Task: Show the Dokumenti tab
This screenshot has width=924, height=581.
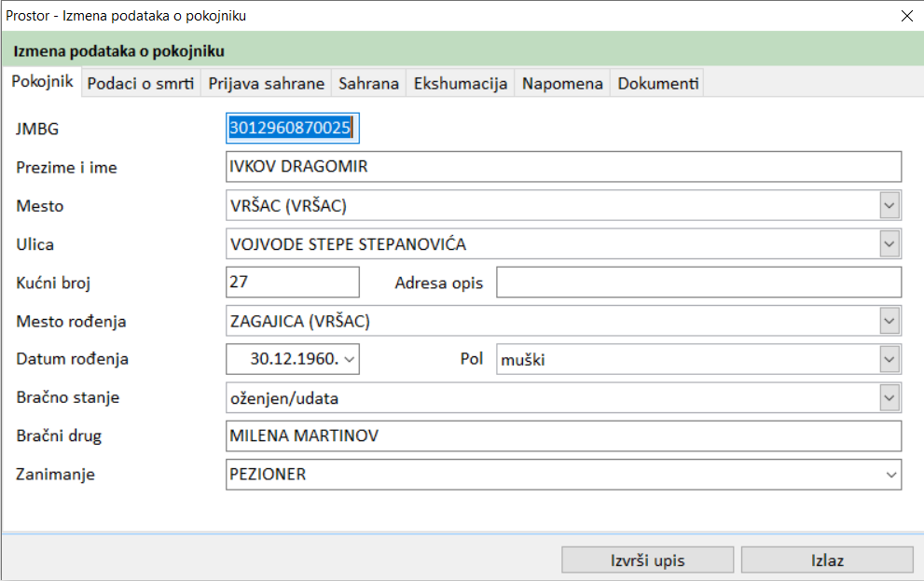Action: click(x=657, y=83)
